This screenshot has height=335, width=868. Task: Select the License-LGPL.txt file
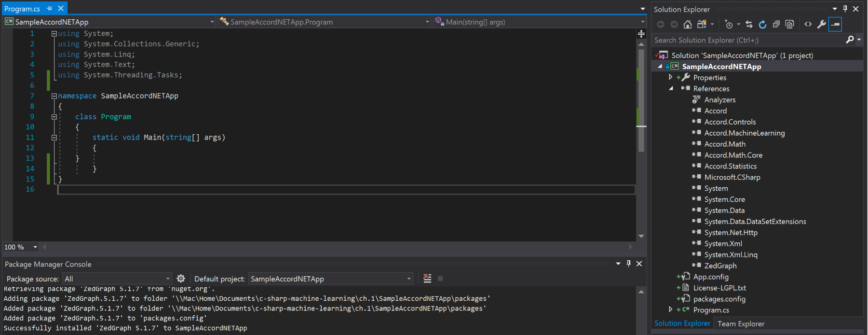tap(719, 288)
